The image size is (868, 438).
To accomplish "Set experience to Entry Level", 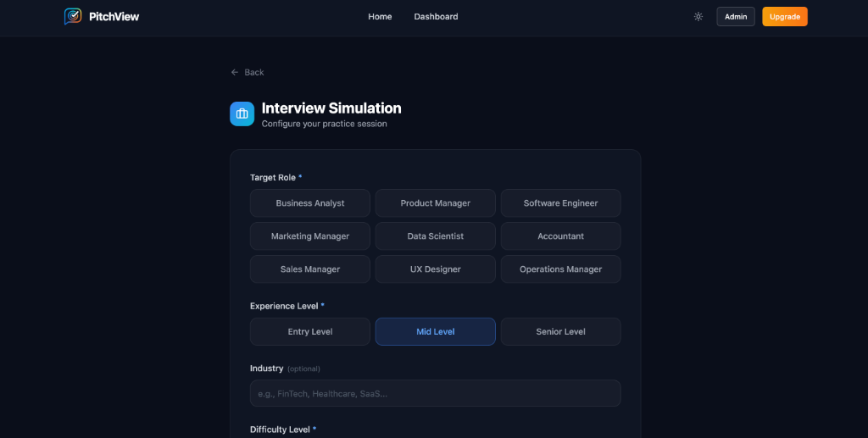I will (x=310, y=332).
